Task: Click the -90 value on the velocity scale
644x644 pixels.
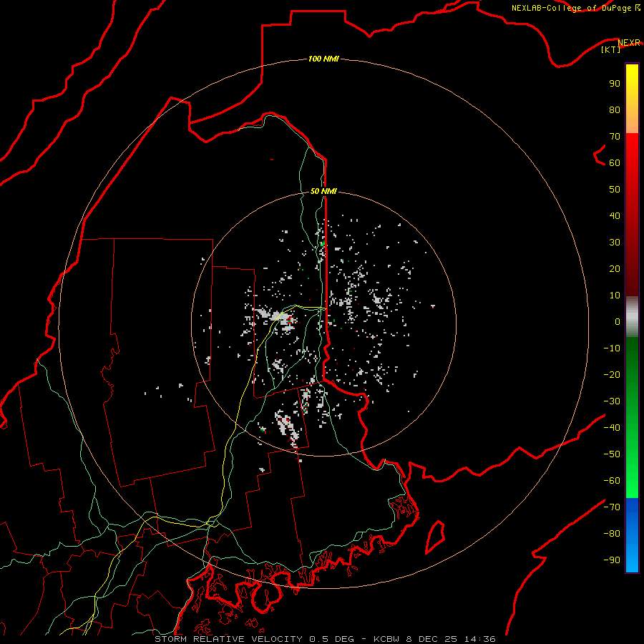Action: point(612,560)
